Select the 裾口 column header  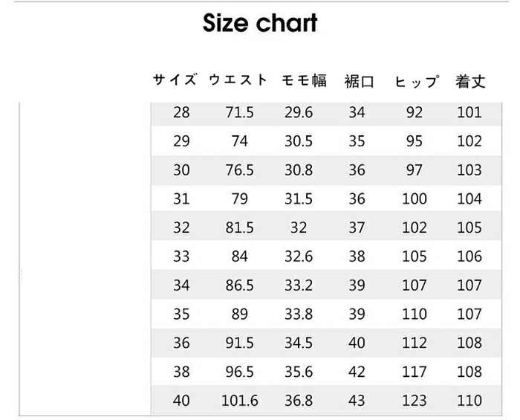[x=357, y=81]
